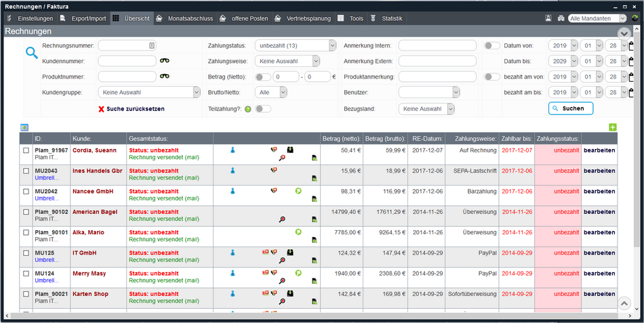
Task: Focus the Rechnungsnummer input field
Action: pyautogui.click(x=127, y=45)
